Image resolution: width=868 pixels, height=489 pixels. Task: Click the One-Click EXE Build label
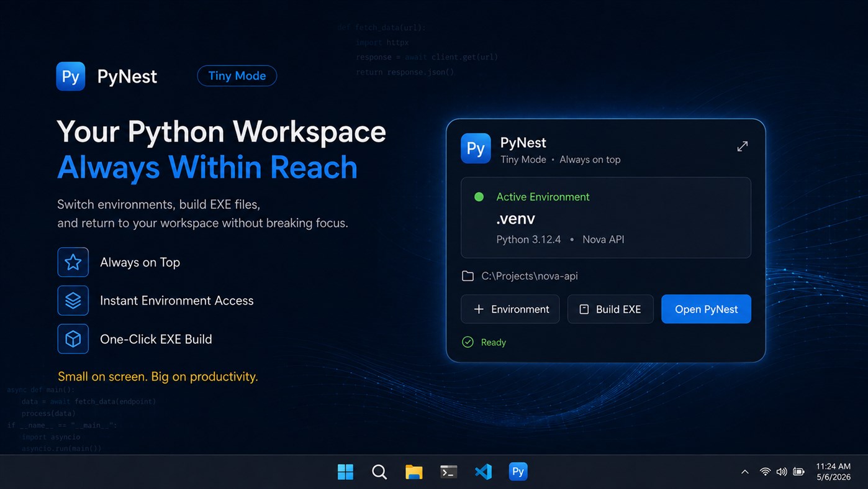point(156,339)
